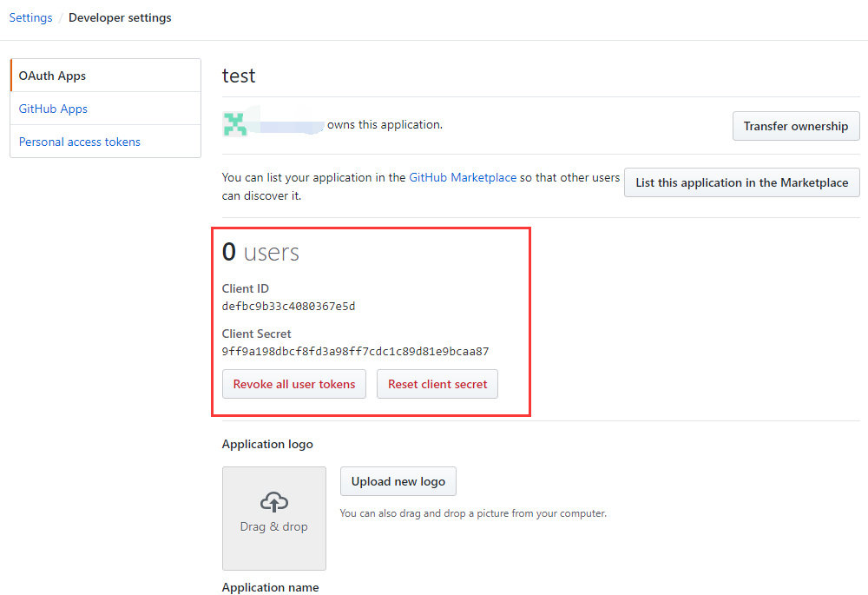The image size is (868, 595).
Task: Click the "Application logo" heading
Action: 267,444
